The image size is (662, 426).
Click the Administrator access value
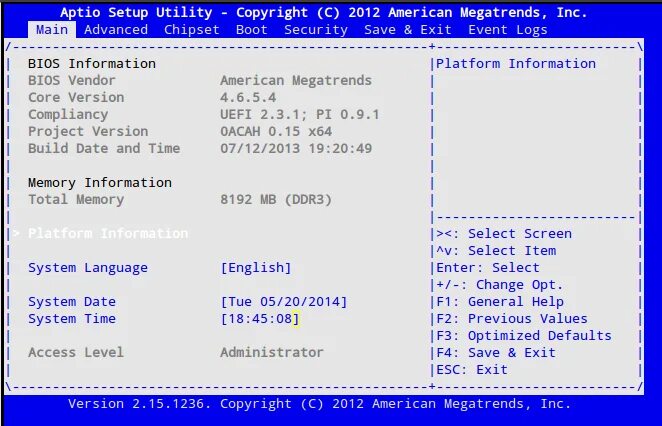point(272,352)
